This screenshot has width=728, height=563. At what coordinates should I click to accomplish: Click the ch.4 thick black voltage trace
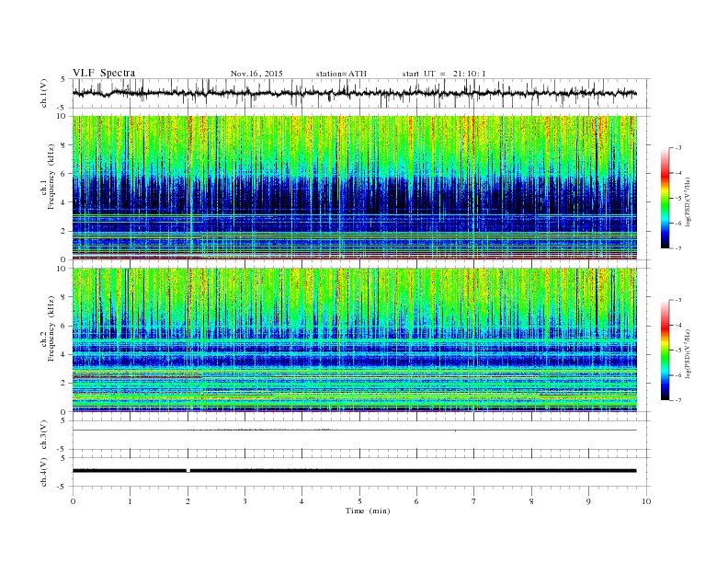(x=354, y=471)
